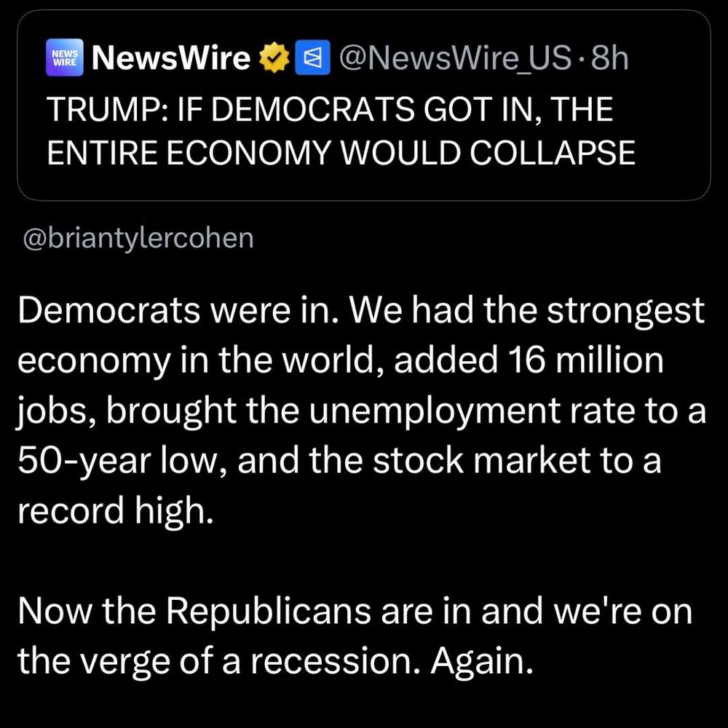Select the 'TRUMP: IF DEMOCRATS GOT IN' headline line
This screenshot has width=728, height=728.
[x=330, y=110]
